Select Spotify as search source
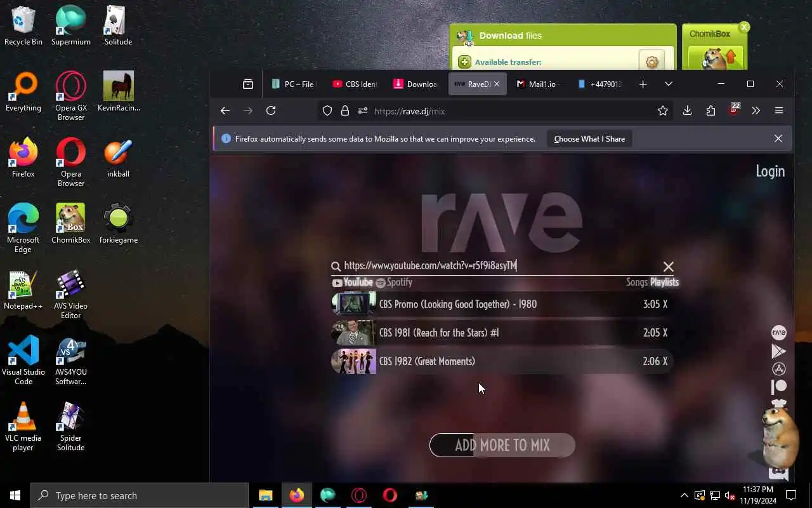This screenshot has height=508, width=812. point(394,283)
